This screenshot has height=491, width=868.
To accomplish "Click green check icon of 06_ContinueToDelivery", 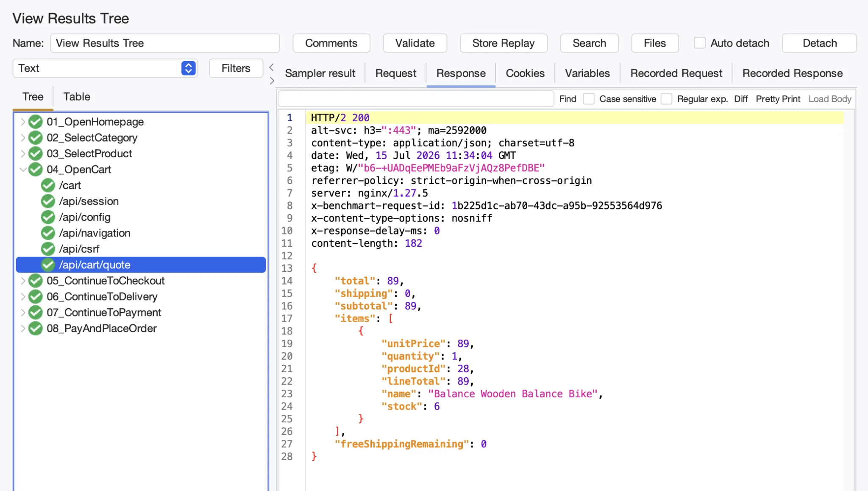I will pos(36,297).
